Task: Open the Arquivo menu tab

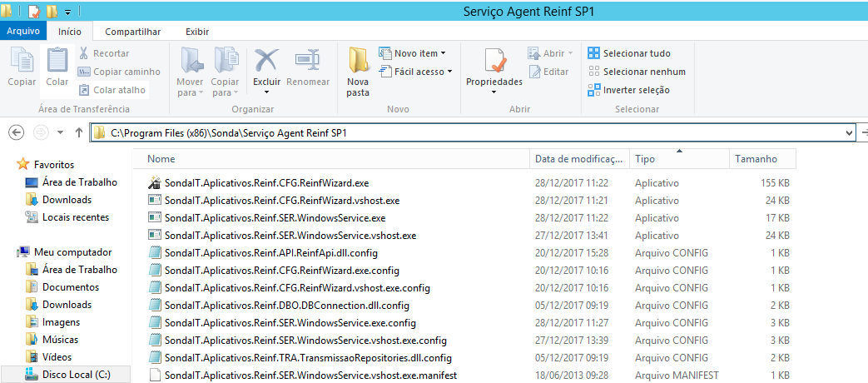Action: pos(23,32)
